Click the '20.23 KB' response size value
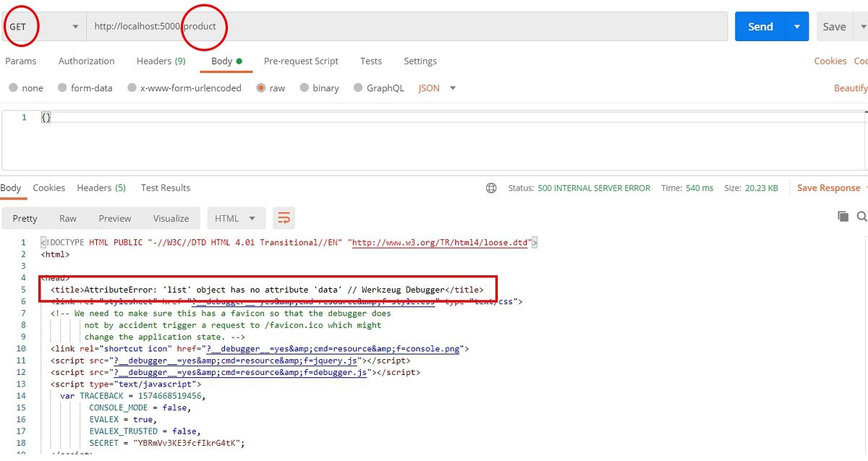Screen dimensions: 868x461 (x=761, y=188)
